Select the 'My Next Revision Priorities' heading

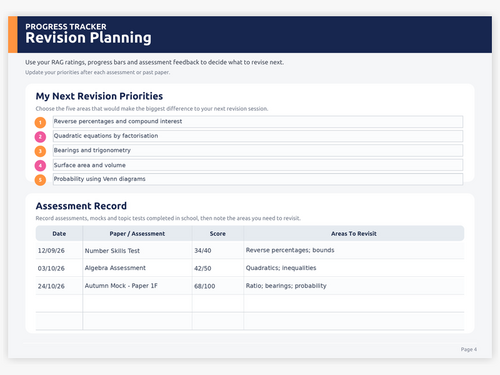tap(99, 96)
